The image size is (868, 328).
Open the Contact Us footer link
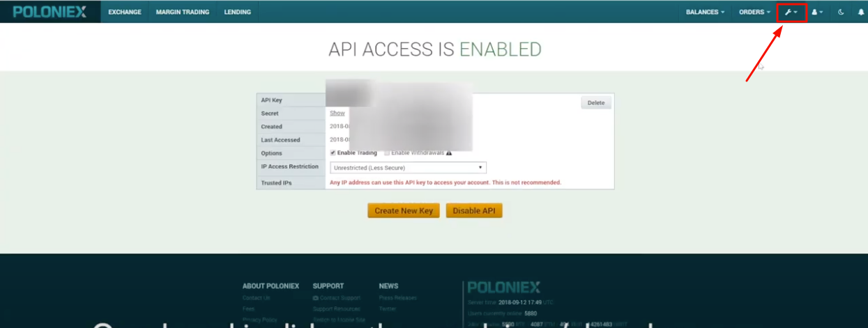(x=256, y=298)
